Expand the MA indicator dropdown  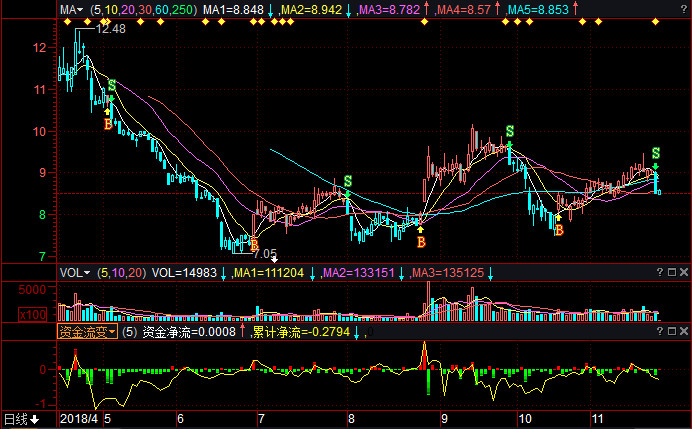pyautogui.click(x=71, y=9)
